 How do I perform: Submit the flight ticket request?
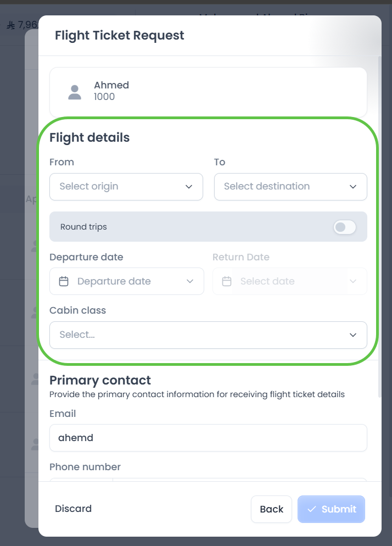point(331,509)
